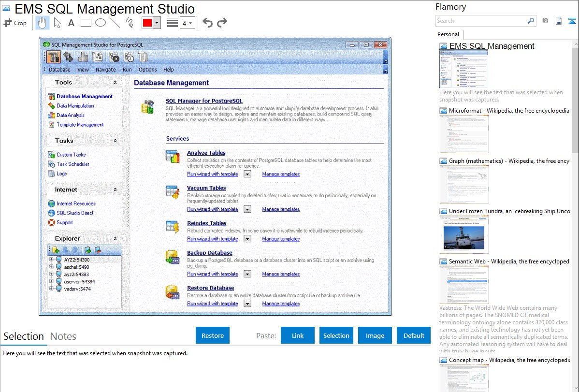Switch to the Selection tab

[x=24, y=336]
